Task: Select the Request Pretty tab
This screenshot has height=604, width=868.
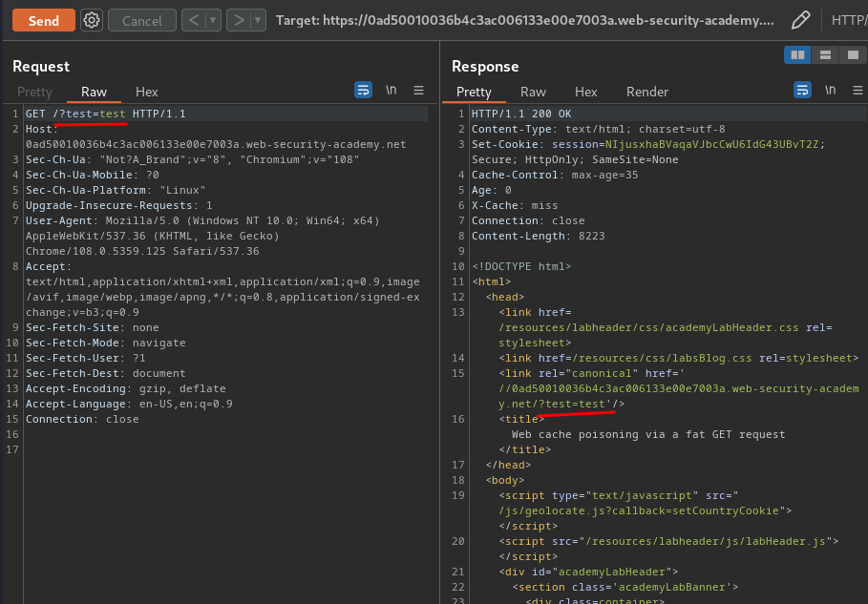Action: pos(34,92)
